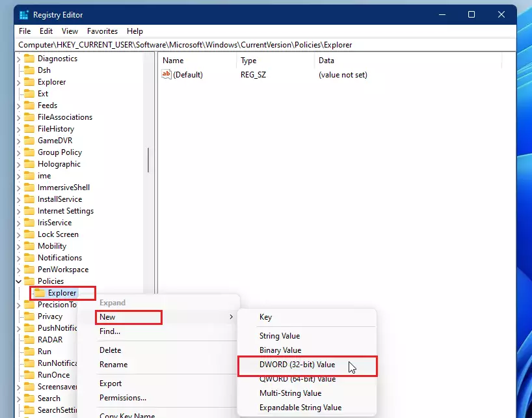Screen dimensions: 532x418
Task: Click the Privacy folder icon
Action: (29, 316)
